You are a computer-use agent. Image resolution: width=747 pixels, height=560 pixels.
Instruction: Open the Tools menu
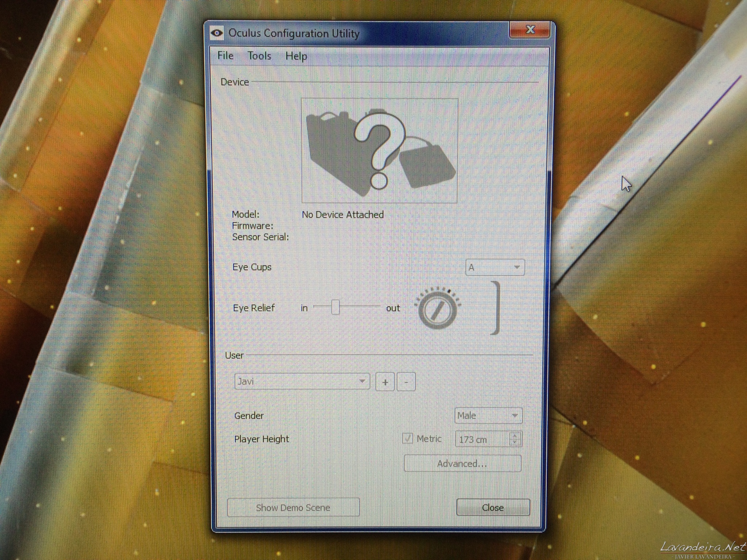click(259, 56)
